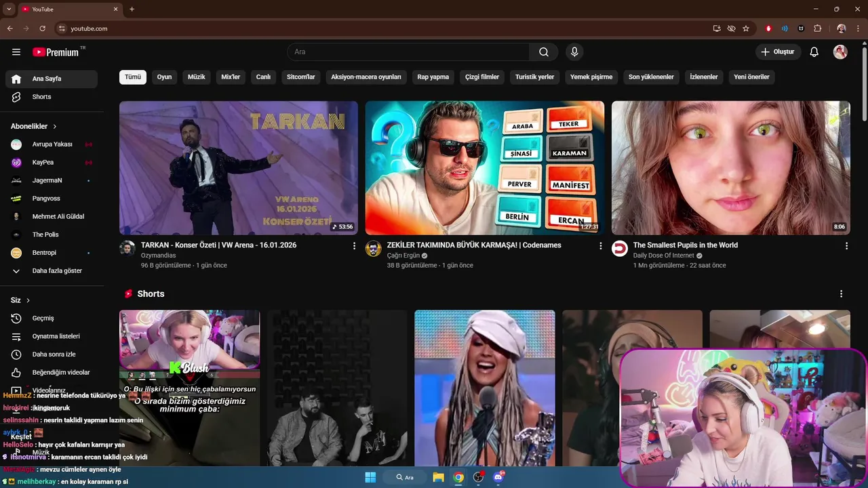This screenshot has width=868, height=488.
Task: Start voice search with microphone icon
Action: pyautogui.click(x=574, y=52)
